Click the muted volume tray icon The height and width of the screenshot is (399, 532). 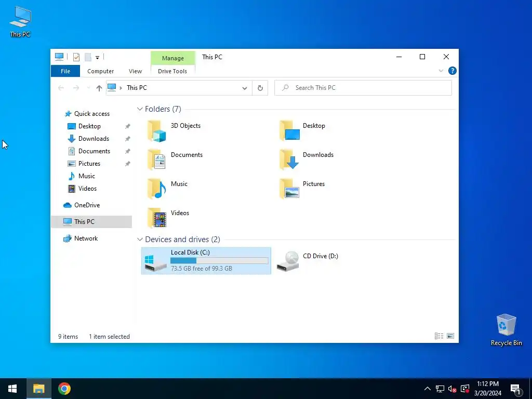click(x=453, y=389)
